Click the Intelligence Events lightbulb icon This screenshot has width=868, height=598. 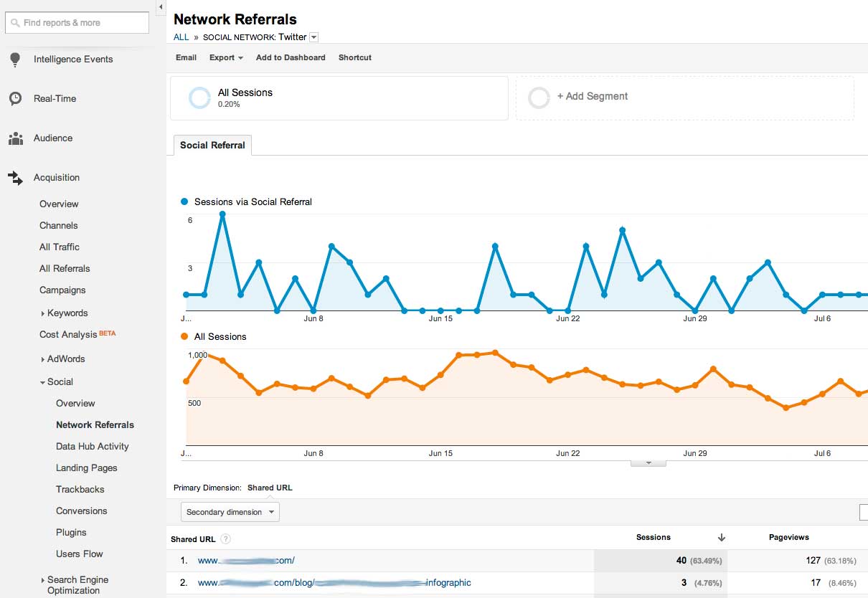(x=15, y=60)
